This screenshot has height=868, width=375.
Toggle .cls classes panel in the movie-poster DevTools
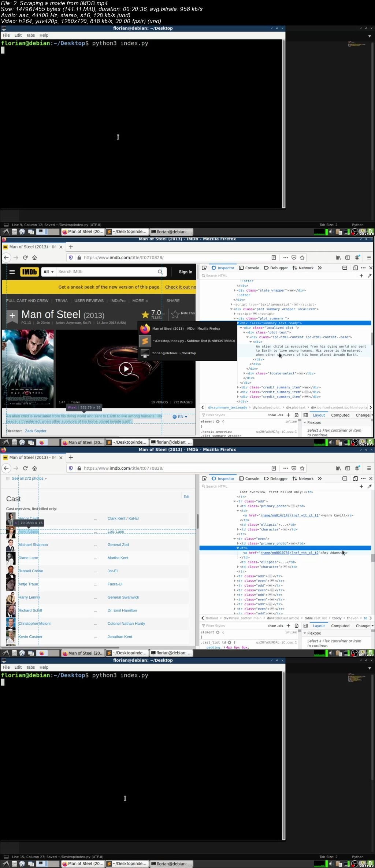tap(281, 415)
